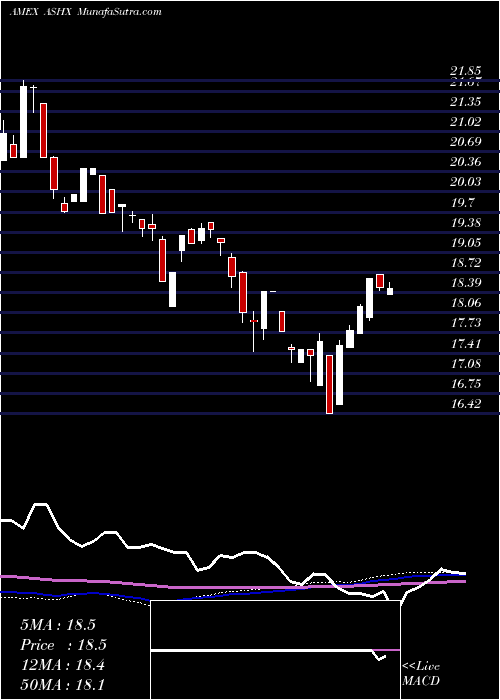Click the 20.36 price axis label
Image resolution: width=500 pixels, height=700 pixels.
click(466, 162)
